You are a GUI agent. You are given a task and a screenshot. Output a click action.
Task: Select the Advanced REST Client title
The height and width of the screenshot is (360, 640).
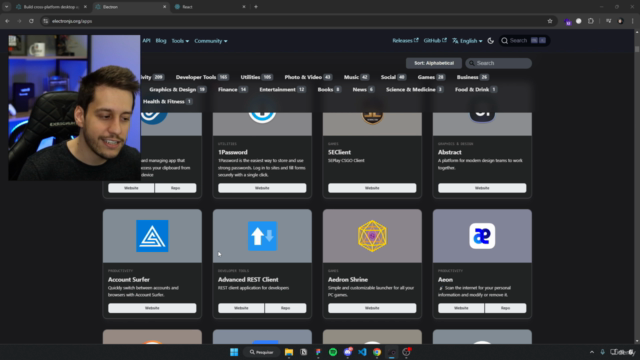tap(248, 280)
